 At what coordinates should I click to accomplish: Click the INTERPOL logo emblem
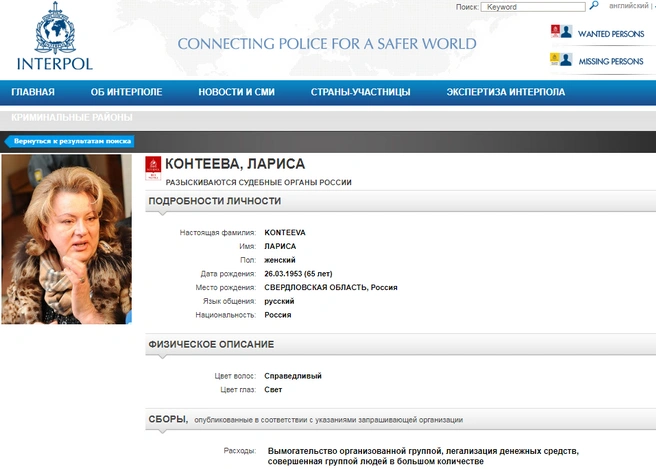55,28
